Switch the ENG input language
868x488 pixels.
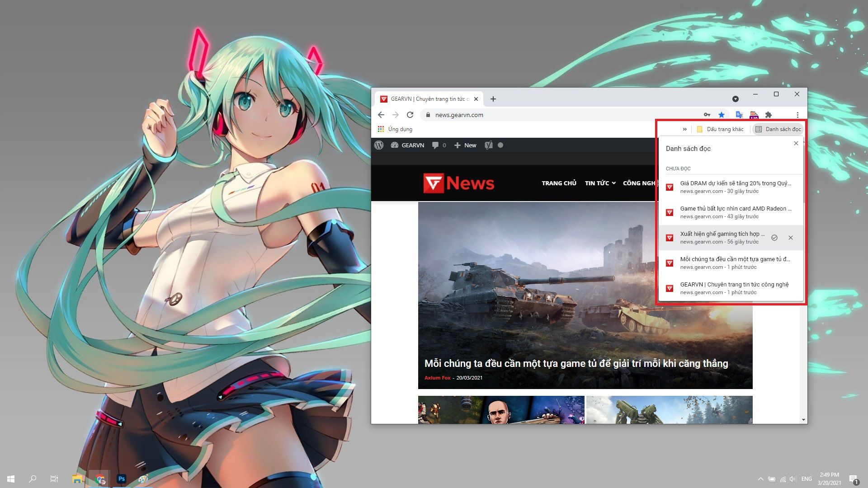click(807, 479)
